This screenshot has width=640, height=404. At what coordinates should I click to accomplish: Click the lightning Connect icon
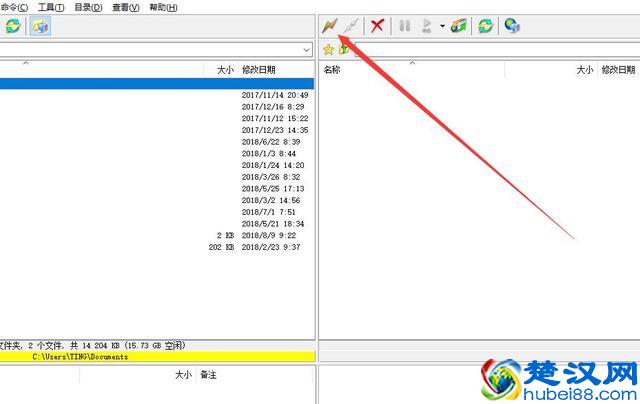tap(331, 26)
